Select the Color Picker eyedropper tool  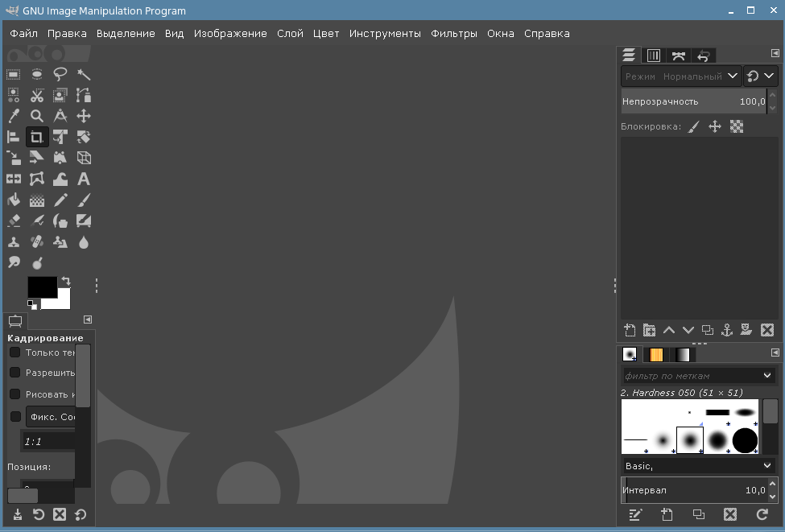pos(14,116)
